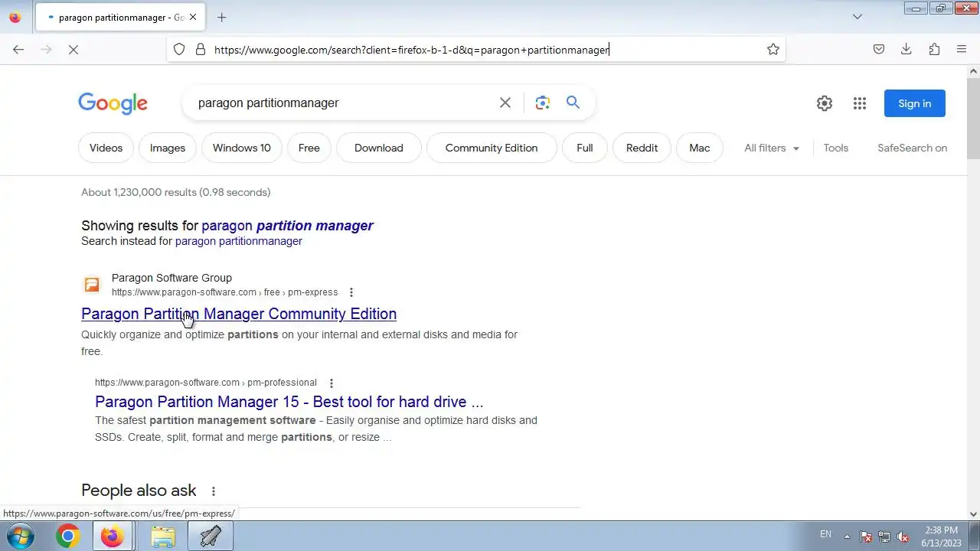This screenshot has width=980, height=551.
Task: Open the muted volume tray icon
Action: (903, 536)
